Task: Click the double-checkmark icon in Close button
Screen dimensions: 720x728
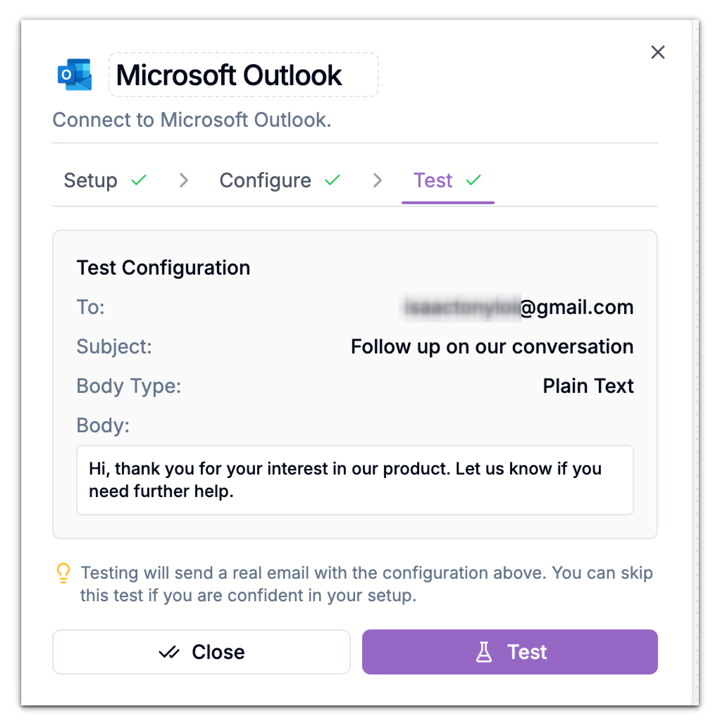Action: pos(170,652)
